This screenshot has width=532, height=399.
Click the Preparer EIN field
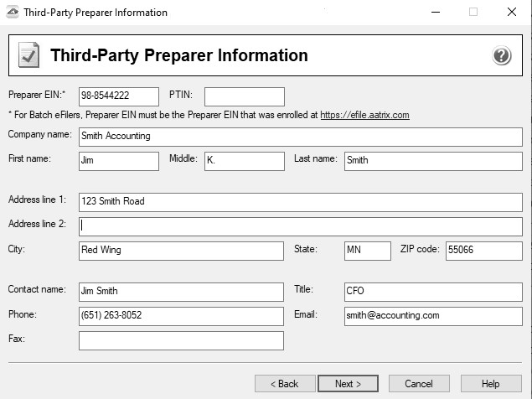point(119,96)
